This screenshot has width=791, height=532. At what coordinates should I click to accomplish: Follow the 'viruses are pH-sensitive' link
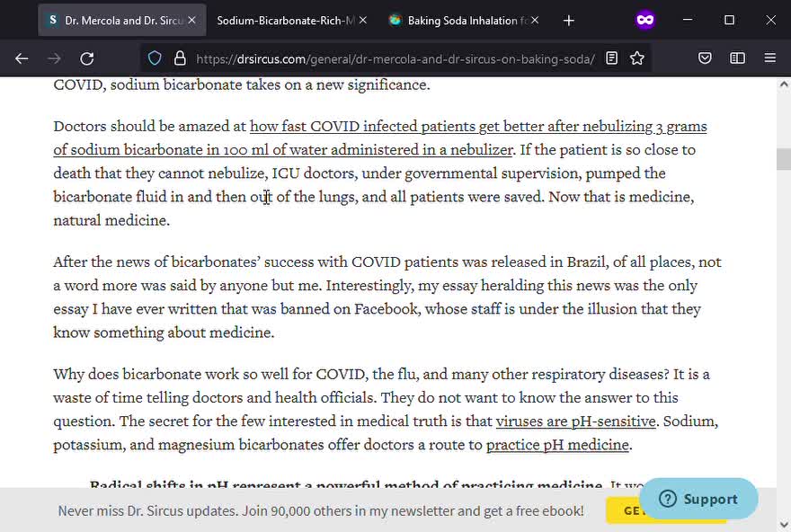(575, 421)
